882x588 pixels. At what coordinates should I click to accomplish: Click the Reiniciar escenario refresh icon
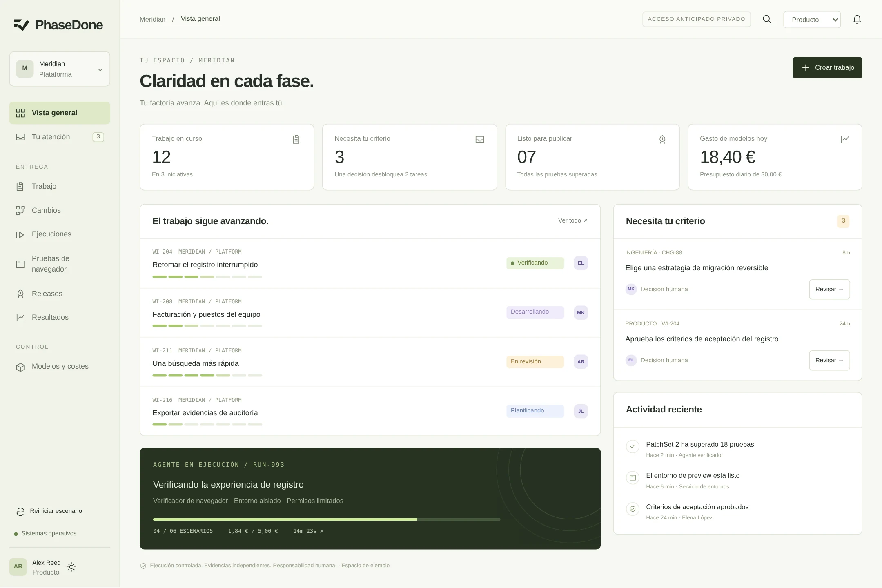(20, 511)
